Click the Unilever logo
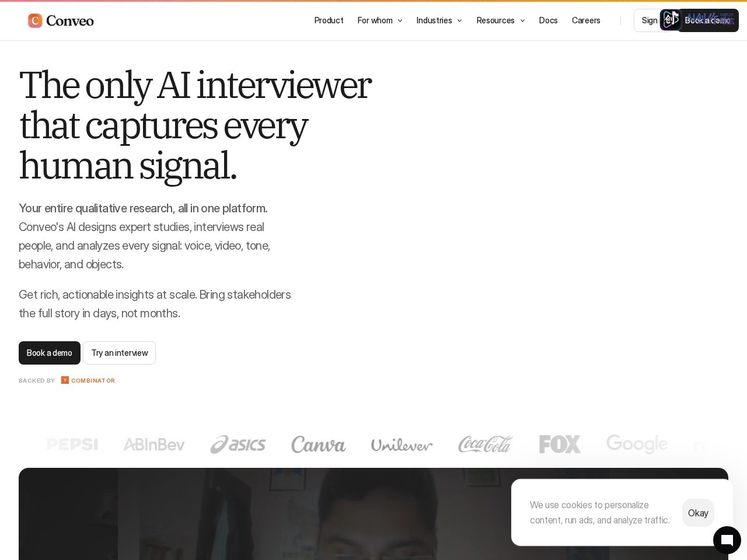Screen dimensions: 747x560 click(402, 445)
